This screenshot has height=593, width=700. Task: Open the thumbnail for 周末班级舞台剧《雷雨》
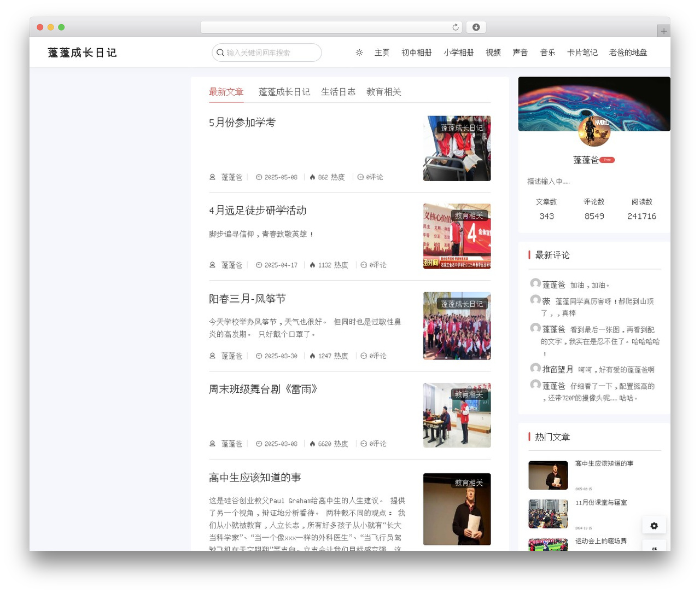coord(457,415)
